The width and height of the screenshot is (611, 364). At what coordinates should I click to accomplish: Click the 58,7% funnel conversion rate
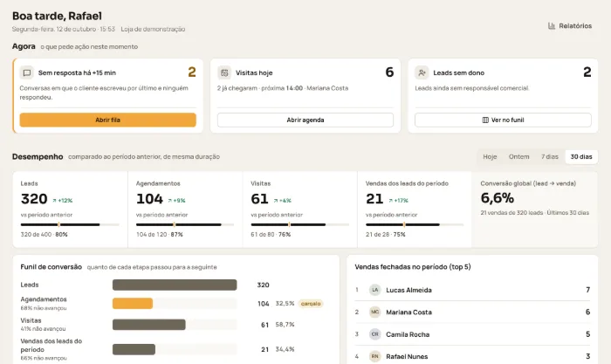click(285, 325)
